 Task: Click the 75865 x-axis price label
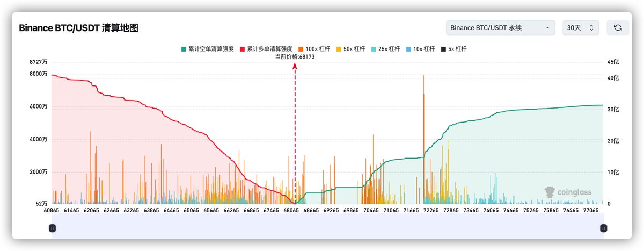[550, 211]
